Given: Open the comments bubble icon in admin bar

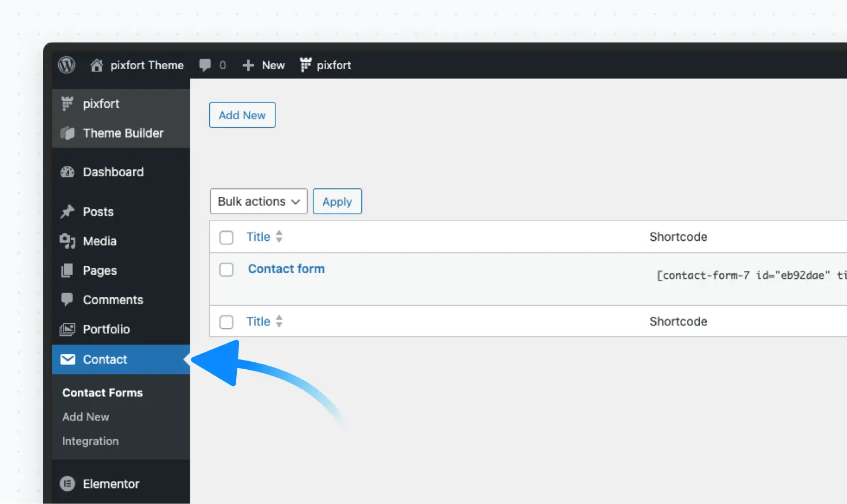Looking at the screenshot, I should 205,65.
